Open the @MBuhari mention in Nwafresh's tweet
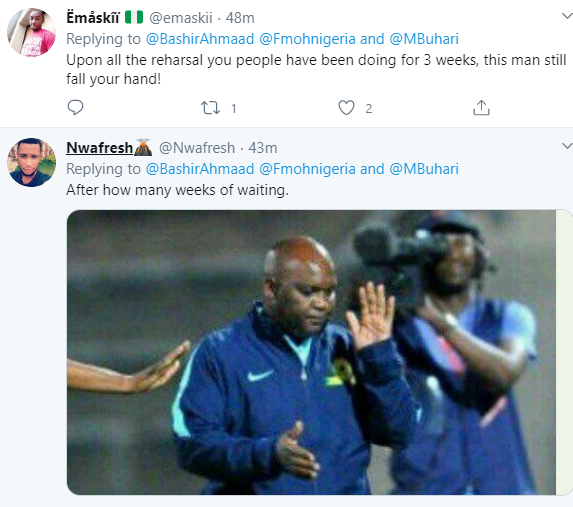 424,169
